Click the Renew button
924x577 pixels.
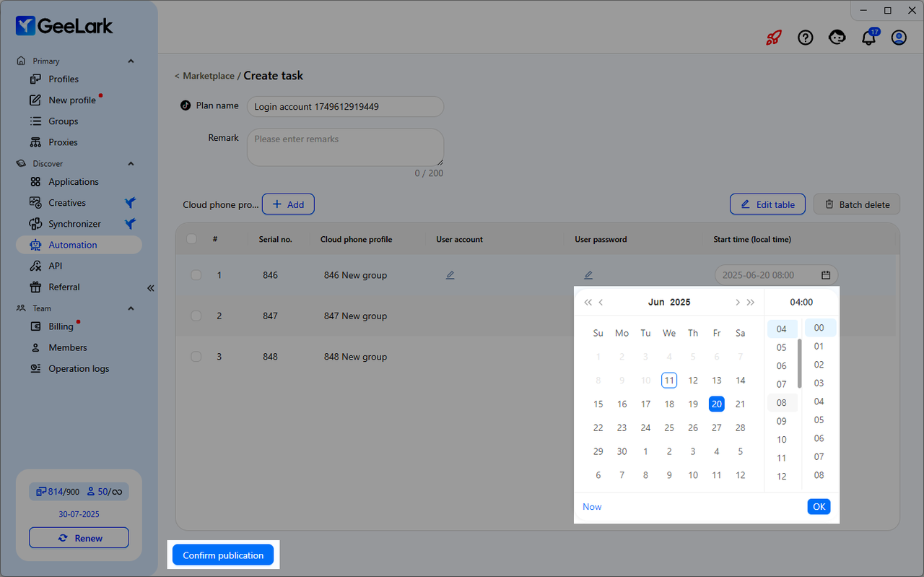79,538
